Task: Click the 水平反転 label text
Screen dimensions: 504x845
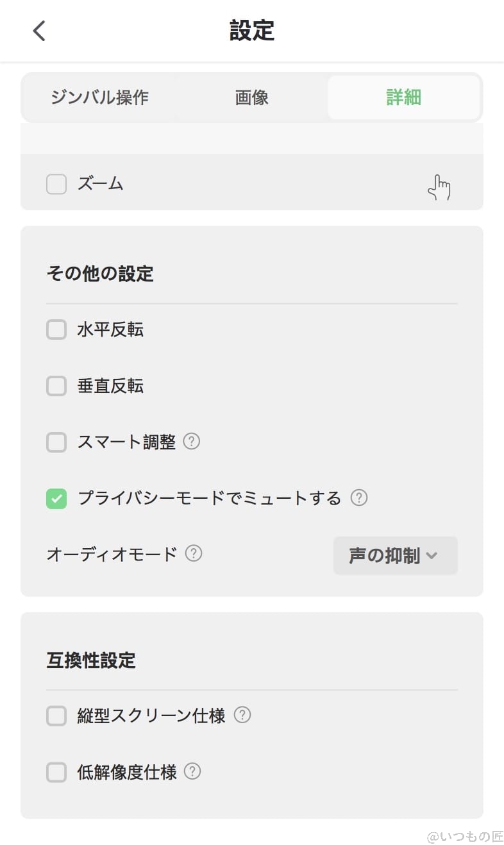Action: click(110, 330)
